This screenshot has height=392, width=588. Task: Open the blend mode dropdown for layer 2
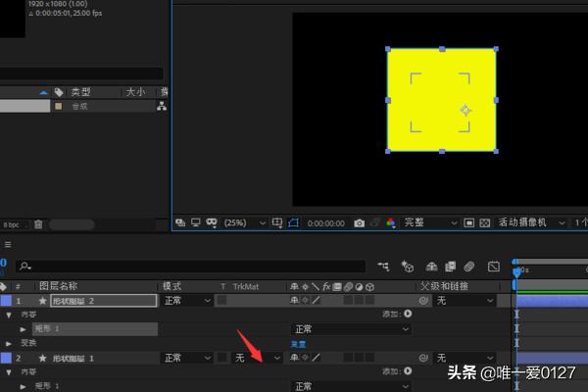point(187,358)
